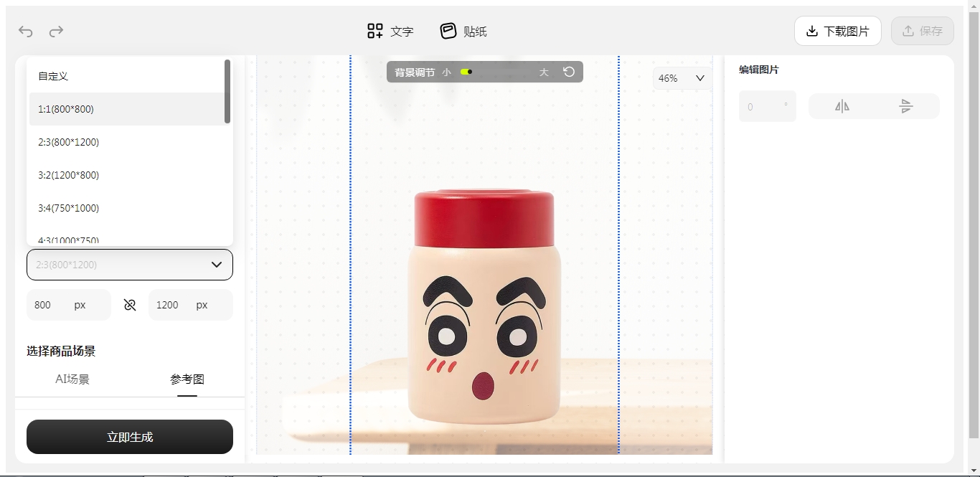This screenshot has width=980, height=477.
Task: Flip the image horizontally
Action: coord(842,107)
